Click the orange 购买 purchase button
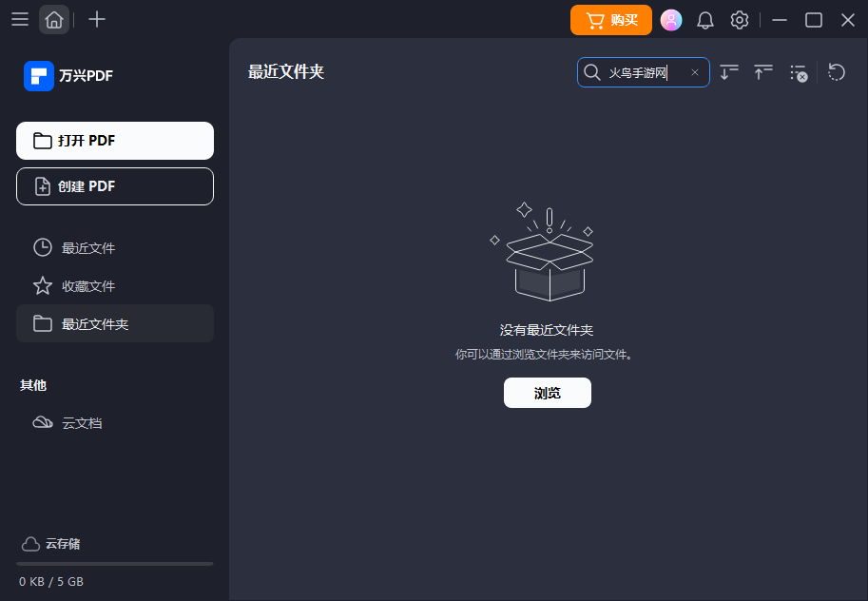The height and width of the screenshot is (601, 868). [611, 21]
